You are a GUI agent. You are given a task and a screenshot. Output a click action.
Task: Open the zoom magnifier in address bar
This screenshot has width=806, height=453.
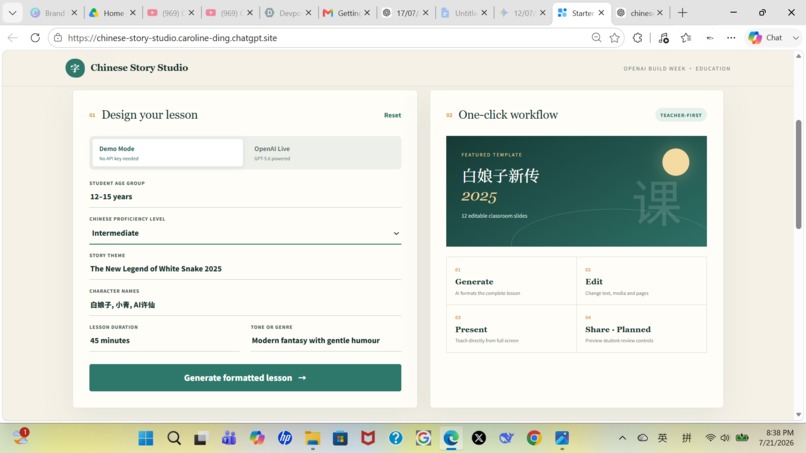[596, 38]
